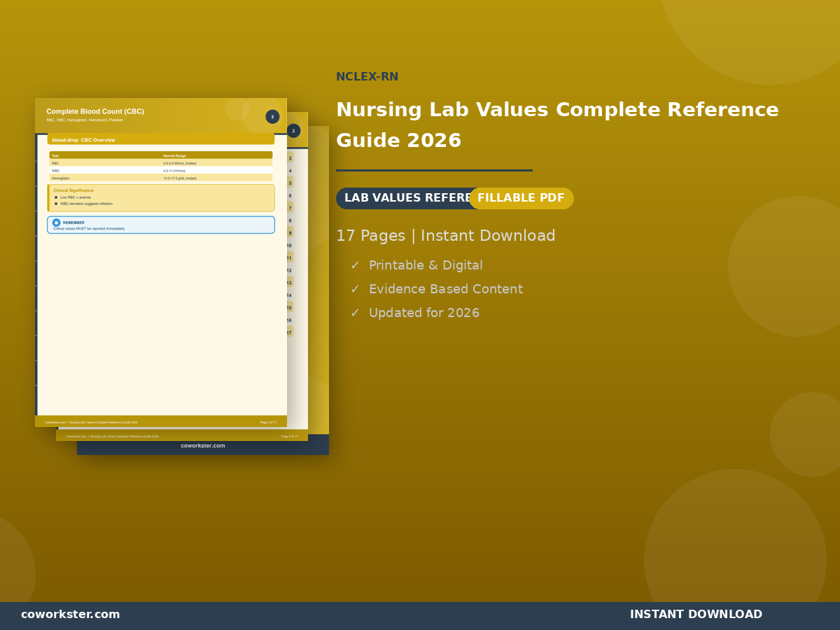Click contents entry number 14
This screenshot has width=840, height=630.
[288, 295]
